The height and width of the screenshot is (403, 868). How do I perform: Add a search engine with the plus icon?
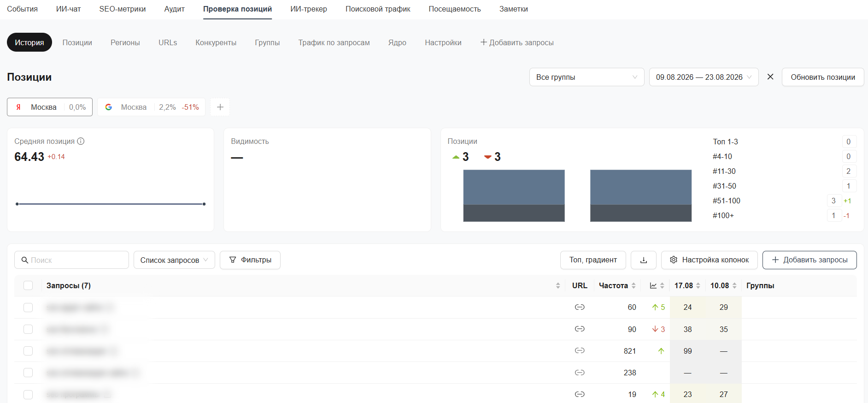220,107
